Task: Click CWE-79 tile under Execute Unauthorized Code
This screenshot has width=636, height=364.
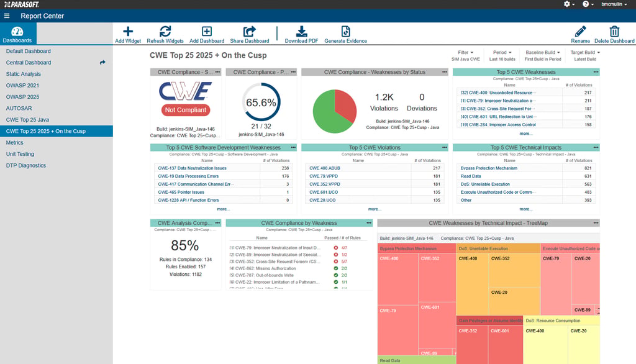Action: point(556,284)
